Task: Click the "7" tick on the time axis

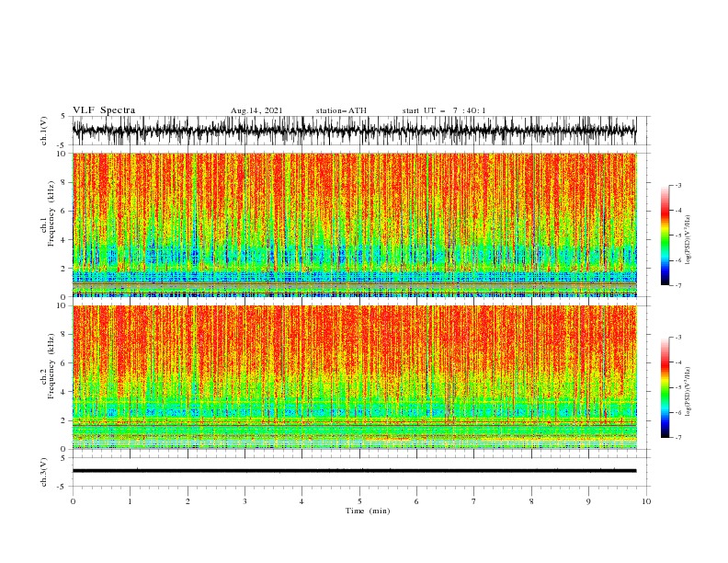Action: coord(474,501)
